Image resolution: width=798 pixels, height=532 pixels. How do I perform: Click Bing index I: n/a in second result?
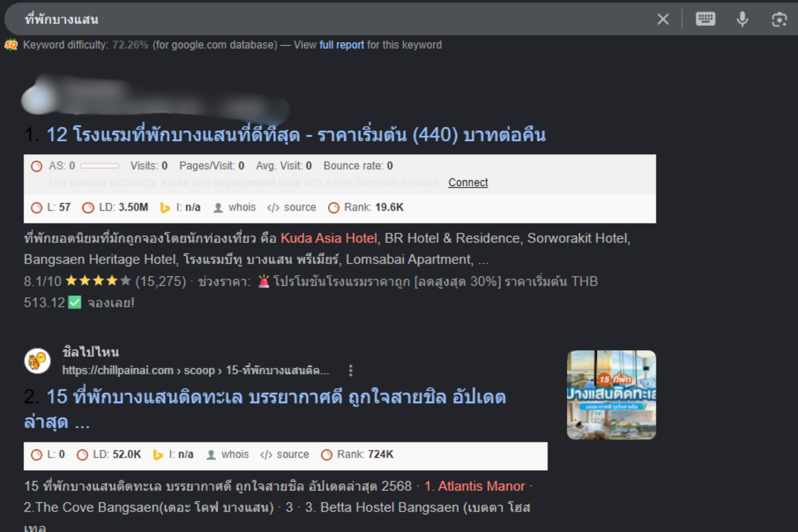point(174,455)
